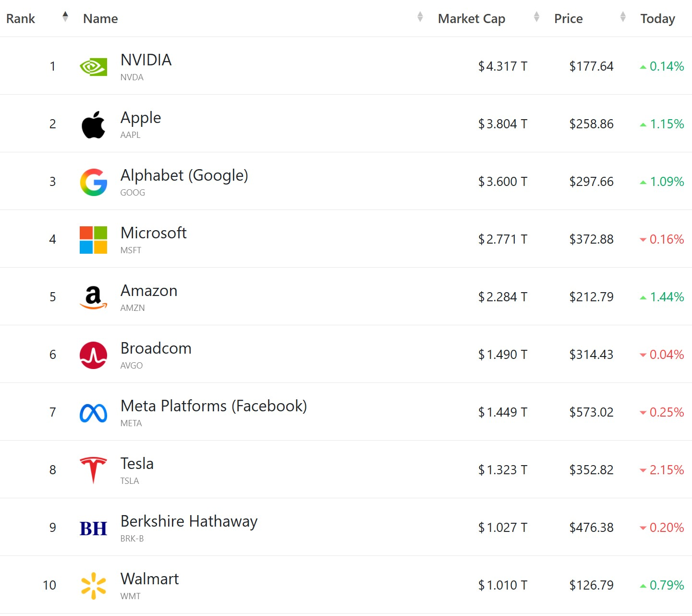
Task: Open the Alphabet (Google) company link
Action: pos(184,175)
